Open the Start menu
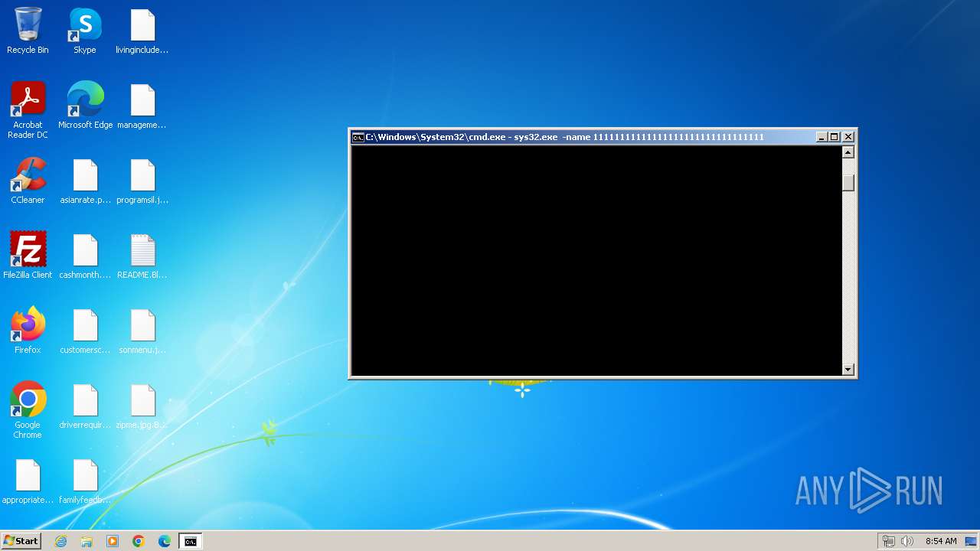Image resolution: width=980 pixels, height=551 pixels. click(x=21, y=541)
